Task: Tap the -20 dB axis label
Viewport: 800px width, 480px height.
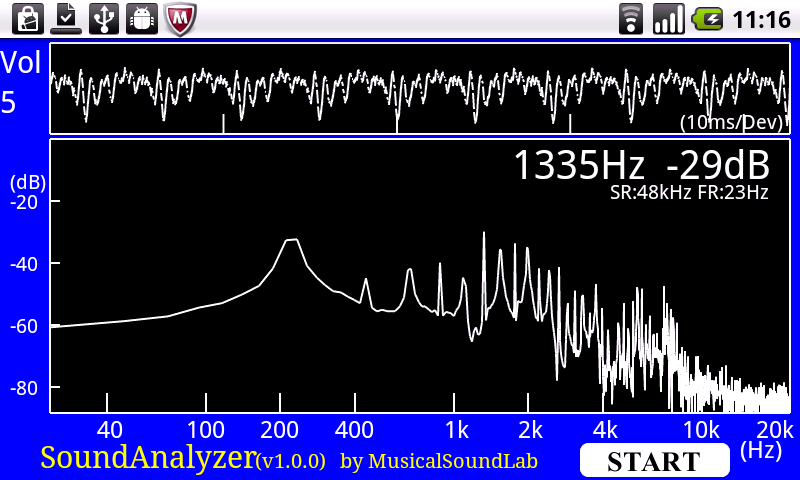Action: 24,203
